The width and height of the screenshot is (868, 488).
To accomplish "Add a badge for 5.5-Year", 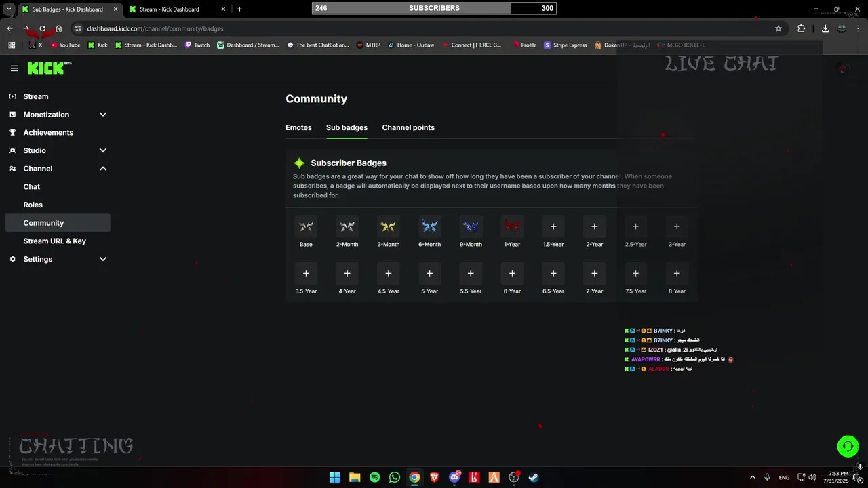I will point(471,273).
